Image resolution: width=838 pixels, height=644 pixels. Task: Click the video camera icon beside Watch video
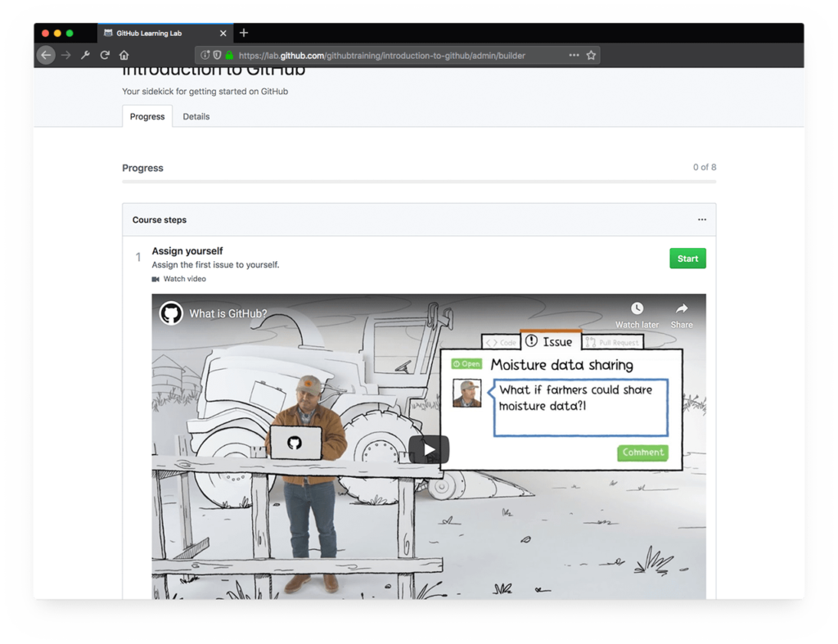(155, 280)
